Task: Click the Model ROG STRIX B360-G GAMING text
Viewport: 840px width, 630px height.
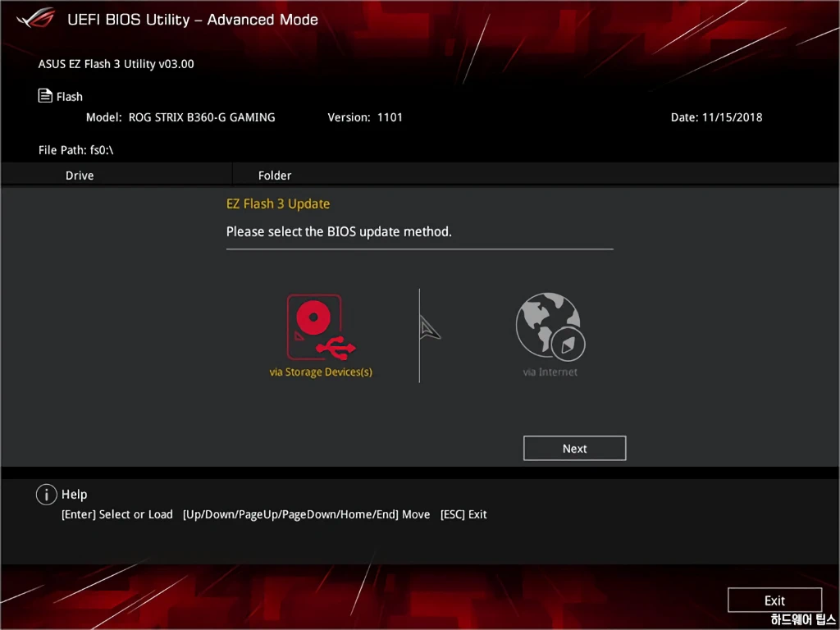Action: pos(180,117)
